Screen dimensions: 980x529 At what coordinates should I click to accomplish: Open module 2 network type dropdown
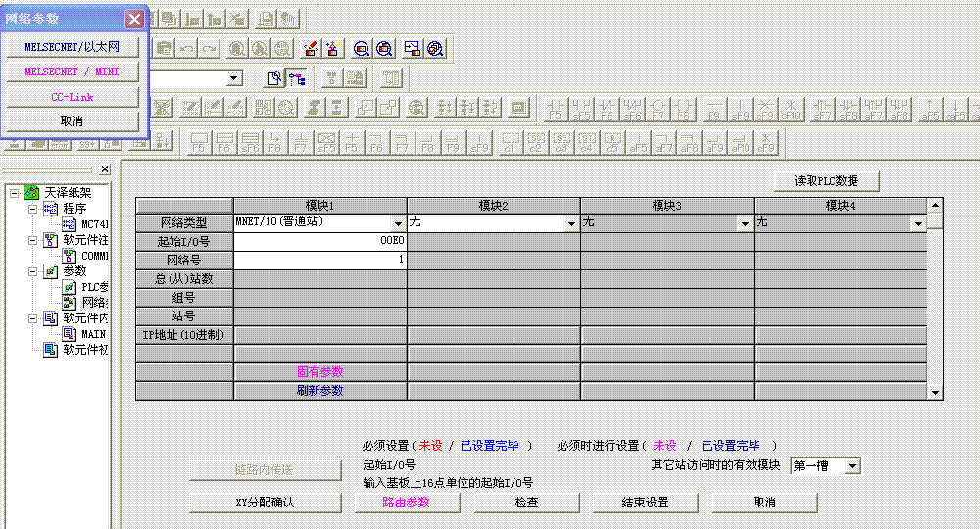(571, 223)
